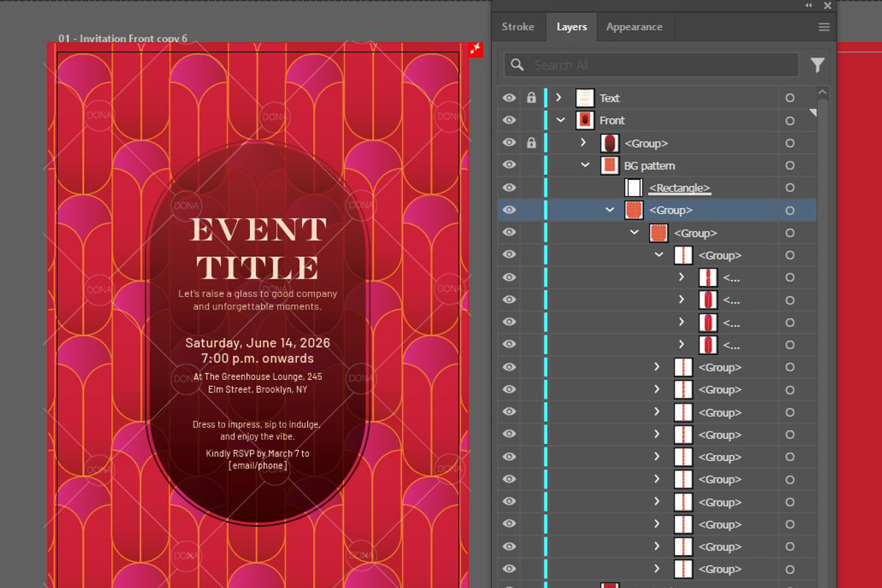Click "and enjoy the vibe." line
This screenshot has height=588, width=882.
tap(258, 437)
